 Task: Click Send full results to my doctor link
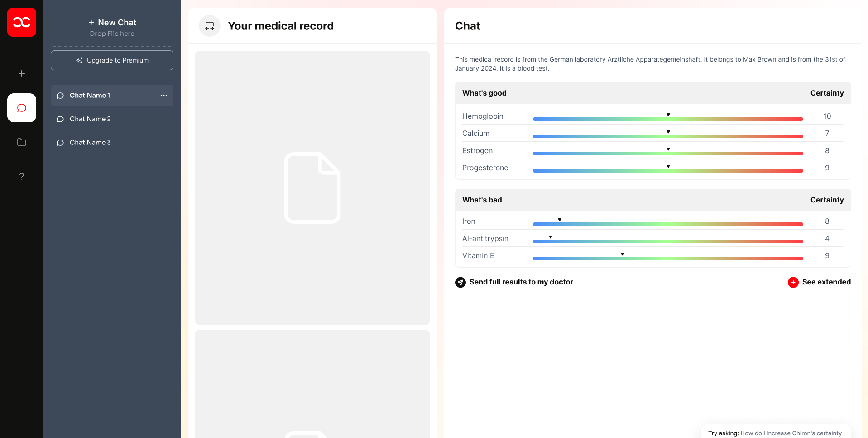point(521,282)
